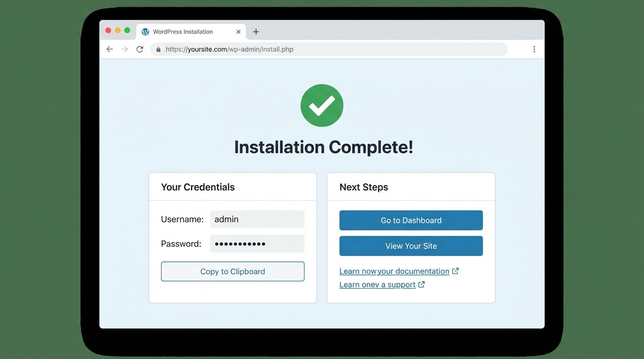
Task: Click the Go to Dashboard button
Action: pos(410,220)
